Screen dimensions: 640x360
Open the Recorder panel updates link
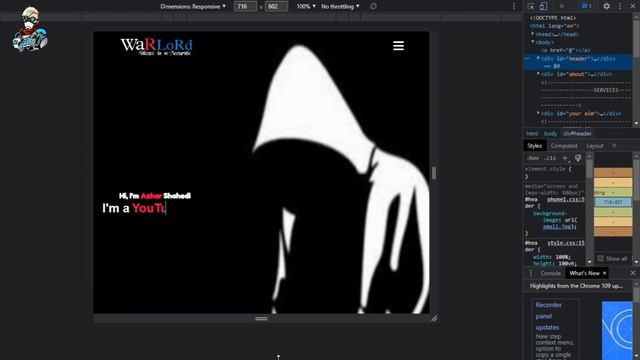coord(549,316)
